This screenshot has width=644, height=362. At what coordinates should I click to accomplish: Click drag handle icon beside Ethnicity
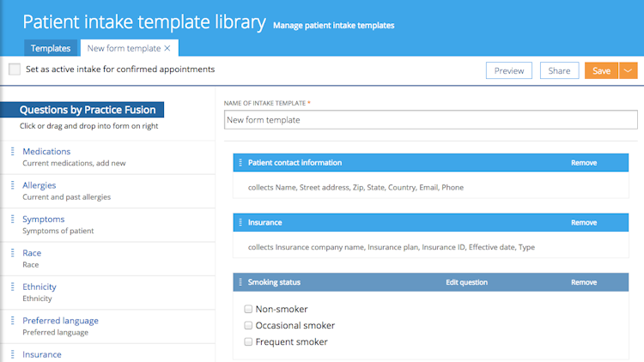tap(13, 287)
